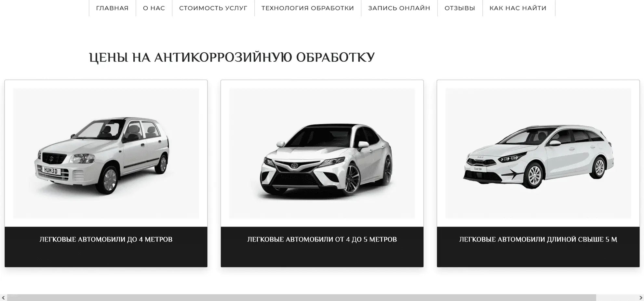Click the ОТЗЫВЫ navigation link
644x301 pixels.
coord(460,8)
